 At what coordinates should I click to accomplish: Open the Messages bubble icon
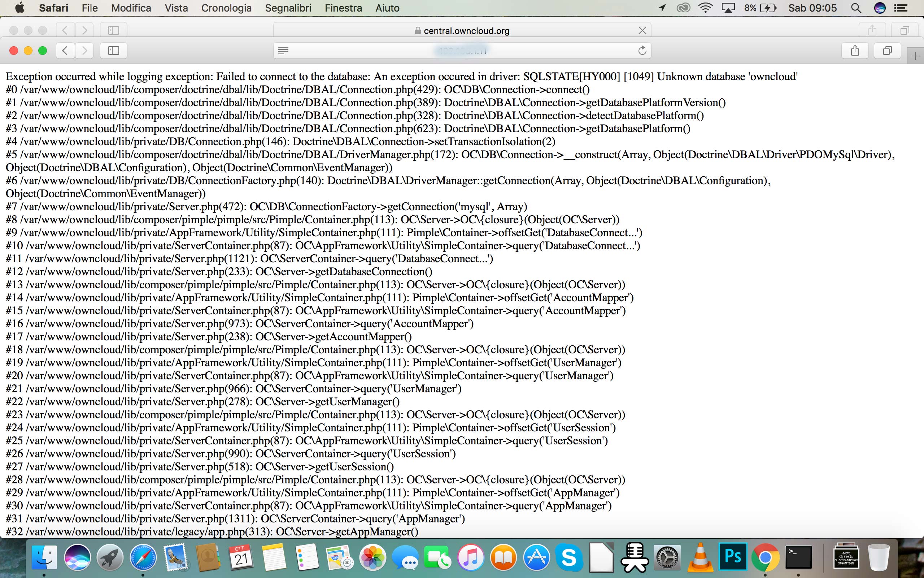405,557
